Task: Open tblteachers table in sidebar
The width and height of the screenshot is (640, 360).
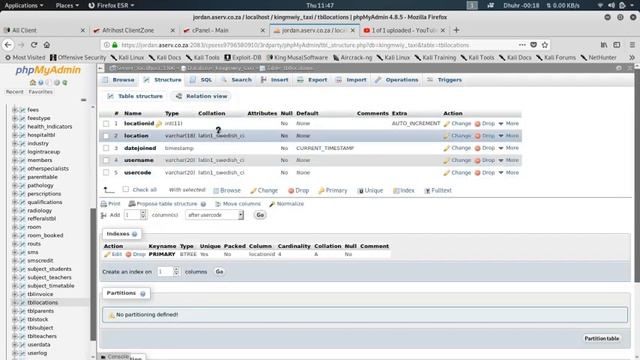Action: point(42,336)
